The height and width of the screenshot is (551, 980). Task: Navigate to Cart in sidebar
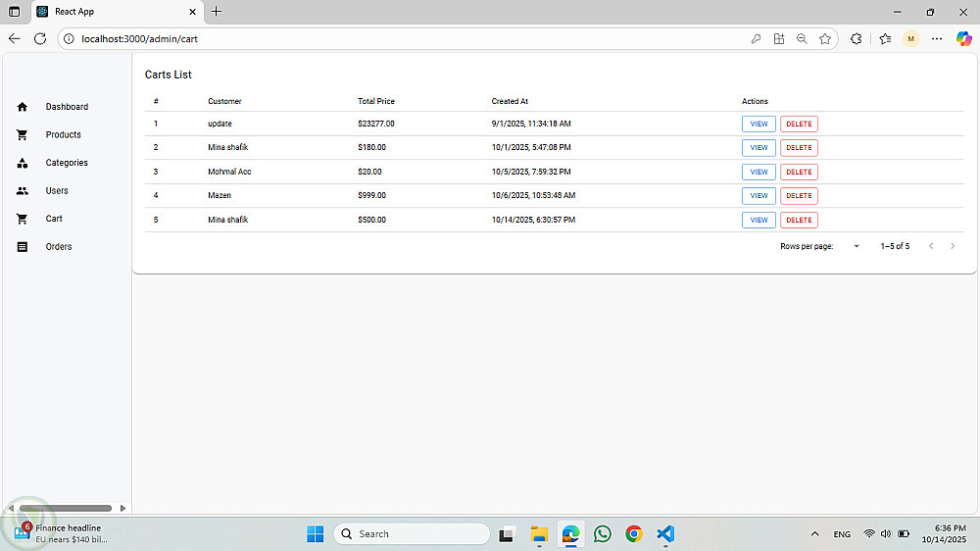54,219
